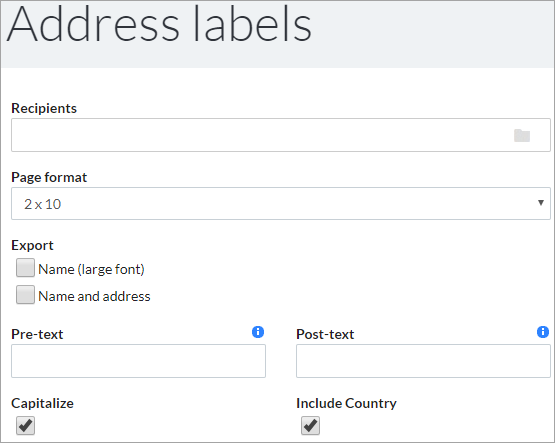
Task: Disable the Include Country checkbox
Action: [x=310, y=426]
